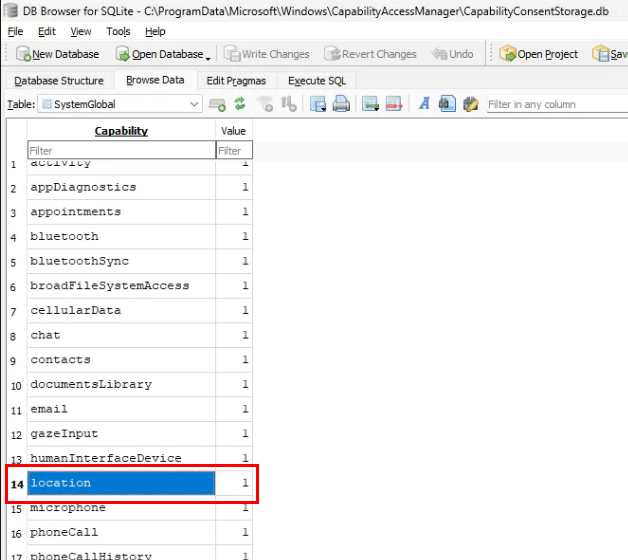Open the File menu
Image resolution: width=628 pixels, height=560 pixels.
point(15,31)
